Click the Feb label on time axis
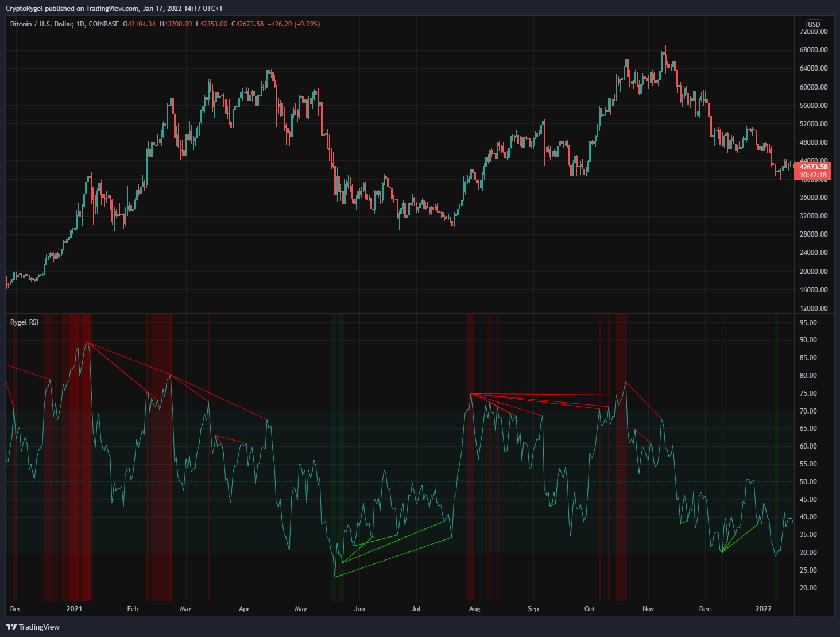840x637 pixels. click(x=133, y=609)
